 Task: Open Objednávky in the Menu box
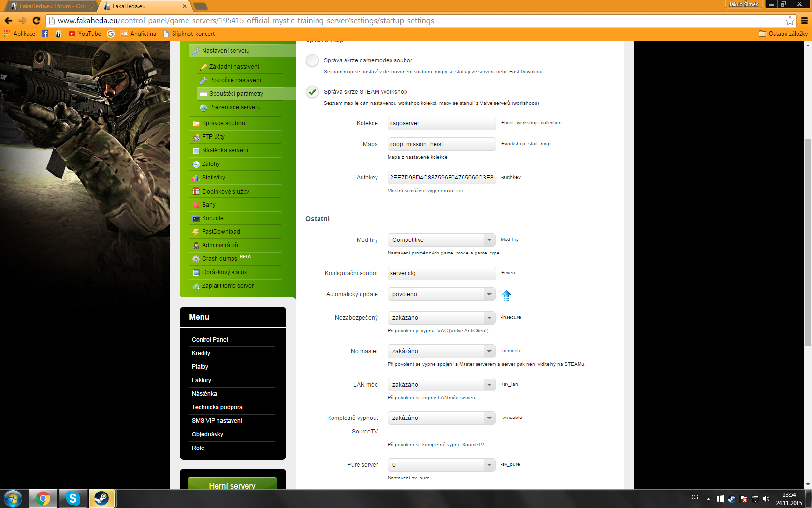point(207,434)
